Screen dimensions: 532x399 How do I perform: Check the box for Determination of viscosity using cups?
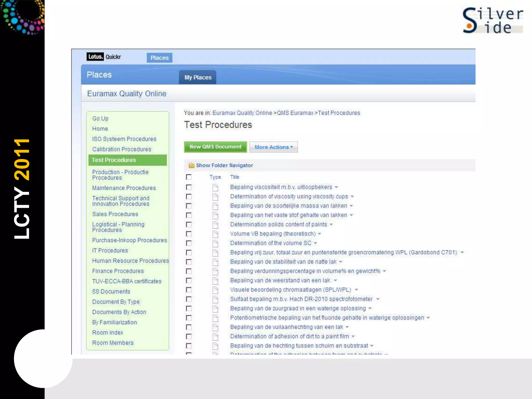[x=189, y=196]
